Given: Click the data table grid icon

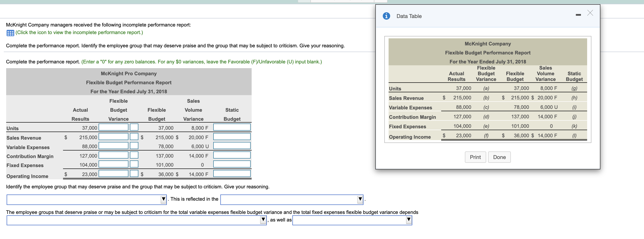Looking at the screenshot, I should pyautogui.click(x=10, y=33).
